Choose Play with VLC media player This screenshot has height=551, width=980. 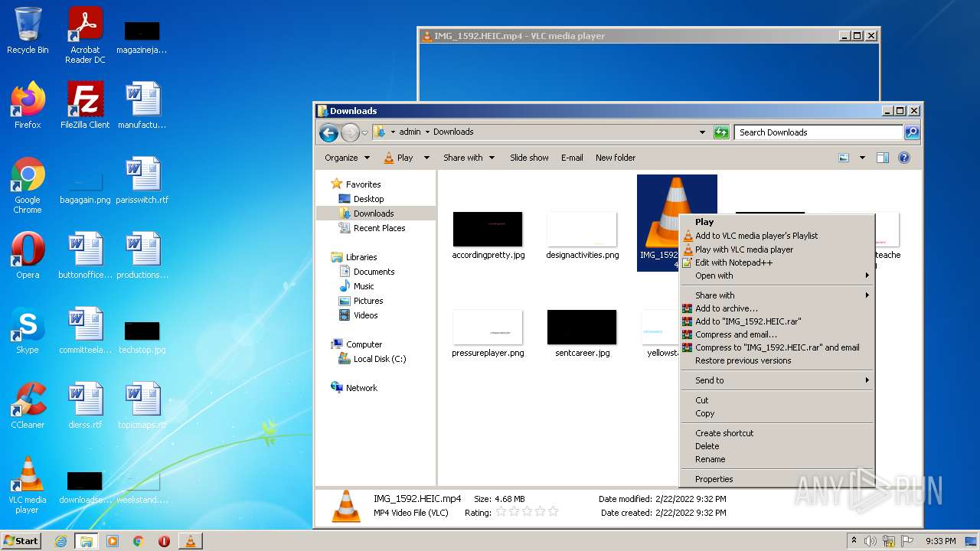(776, 249)
